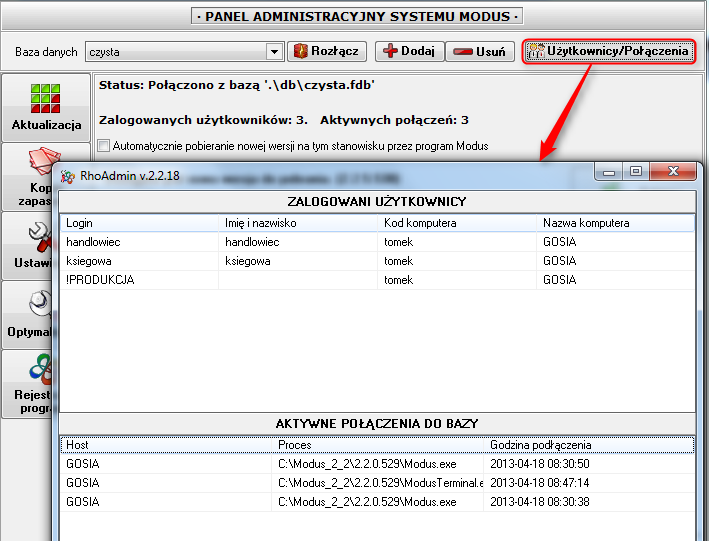Maximize the RhoAdmin window
This screenshot has height=541, width=709.
[x=635, y=172]
